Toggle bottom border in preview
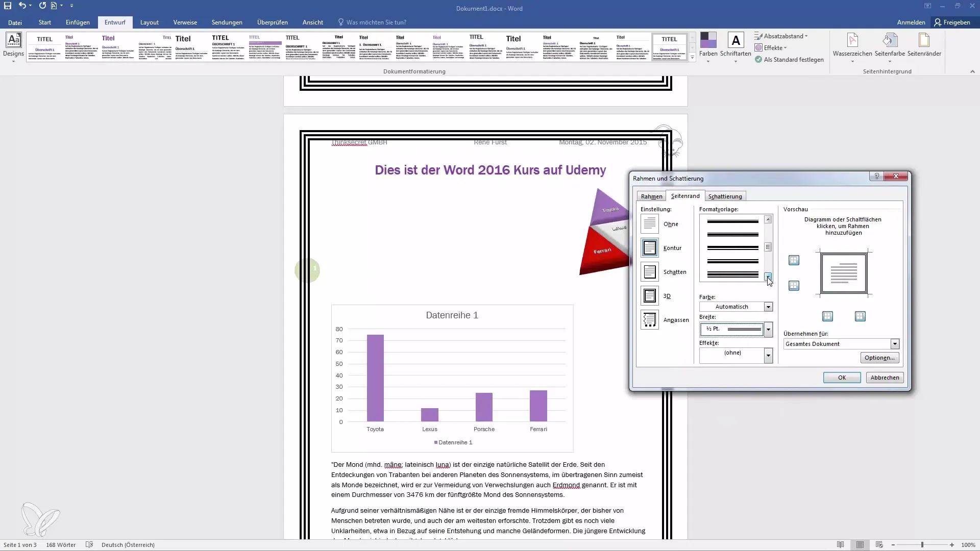 (794, 286)
